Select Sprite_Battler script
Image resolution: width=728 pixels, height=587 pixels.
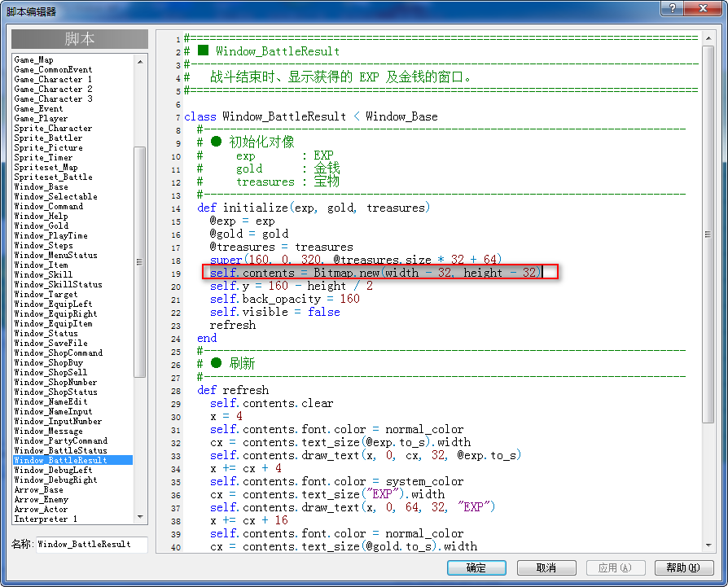click(x=48, y=138)
